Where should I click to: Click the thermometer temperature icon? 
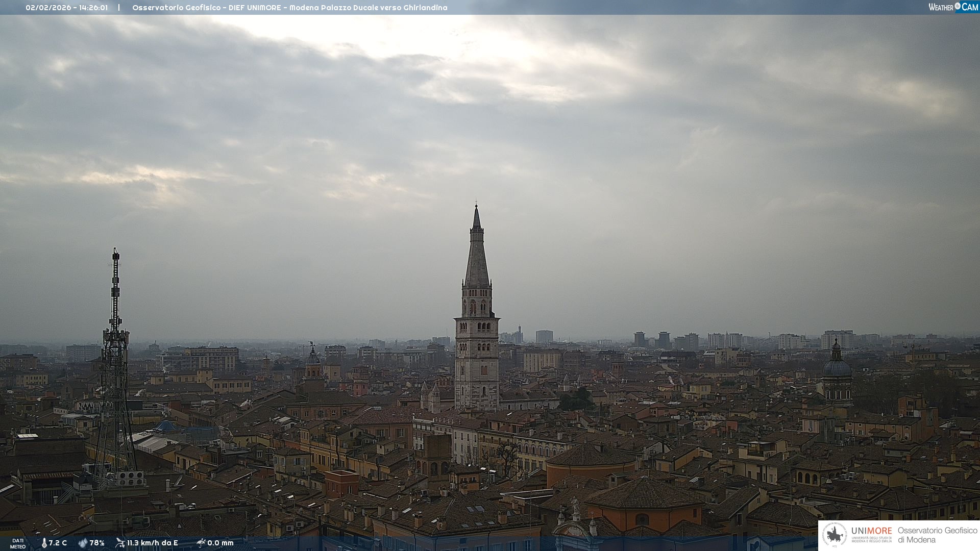click(x=44, y=543)
